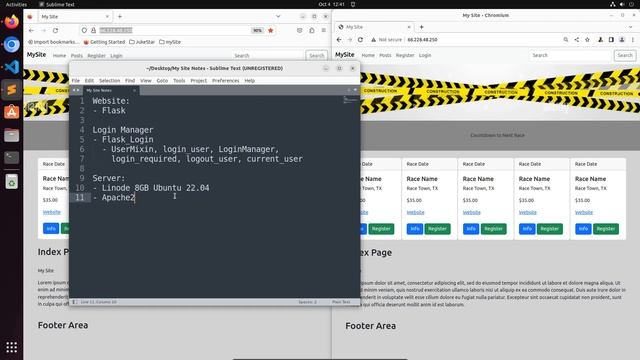This screenshot has height=360, width=640.
Task: Click Posts link in Chromium's MySite navbar
Action: pos(385,55)
